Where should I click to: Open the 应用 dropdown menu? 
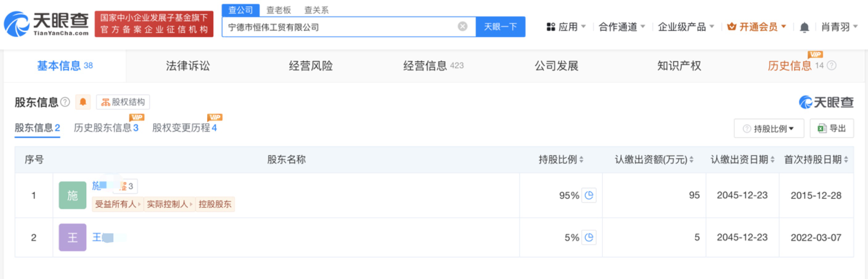(567, 27)
